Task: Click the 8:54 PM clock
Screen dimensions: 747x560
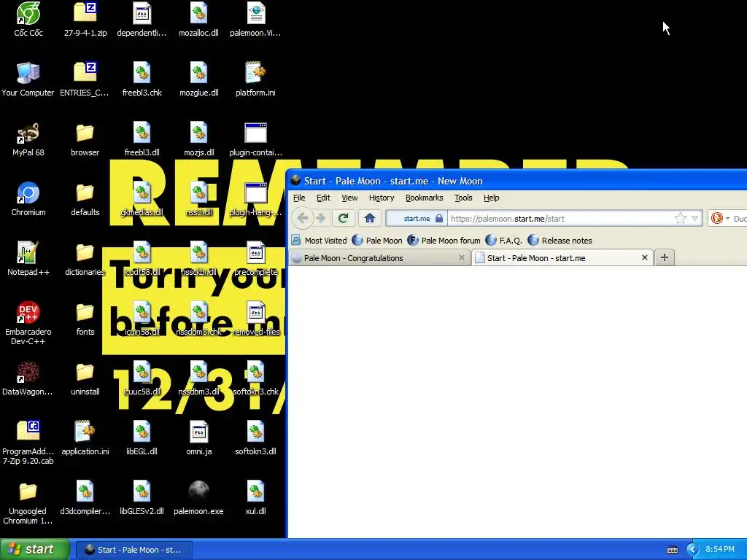Action: click(720, 550)
